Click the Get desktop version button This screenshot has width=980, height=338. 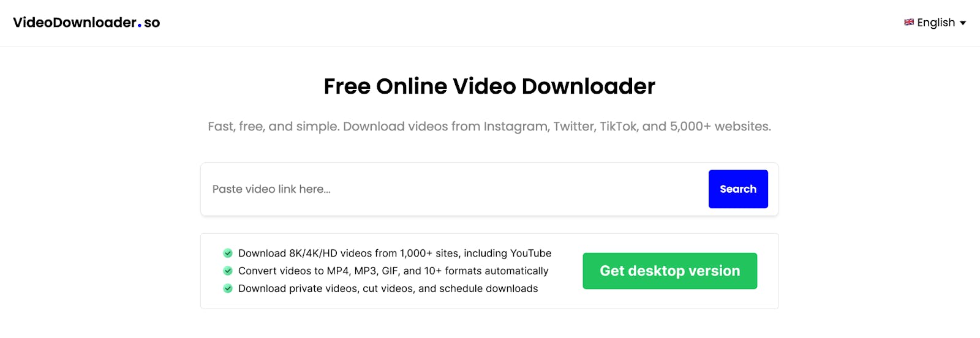[669, 271]
